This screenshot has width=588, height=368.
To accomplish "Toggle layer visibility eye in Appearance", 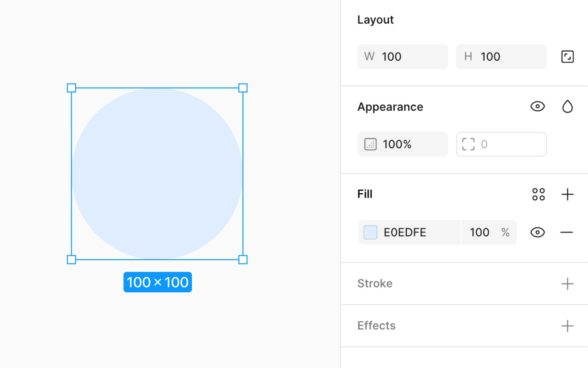I will coord(538,107).
